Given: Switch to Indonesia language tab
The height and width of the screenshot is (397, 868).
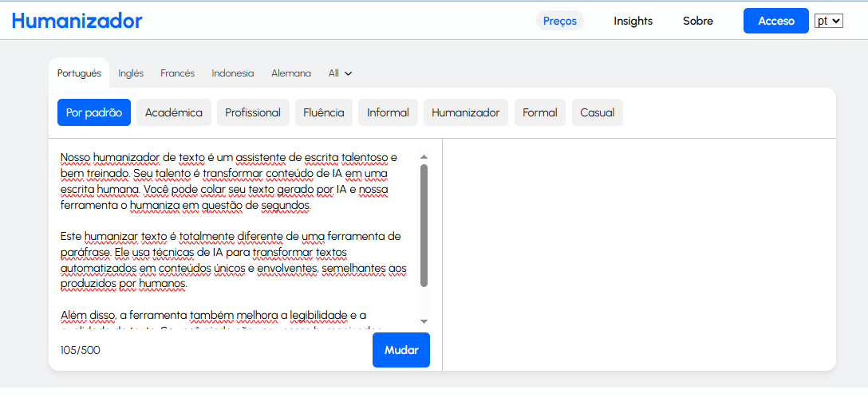Looking at the screenshot, I should click(232, 73).
